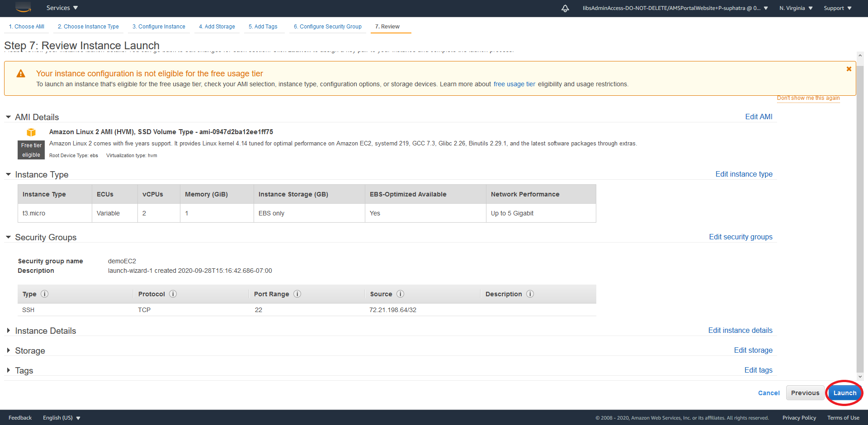Click the orange AMI box icon
Screen dimensions: 868x425
point(31,132)
